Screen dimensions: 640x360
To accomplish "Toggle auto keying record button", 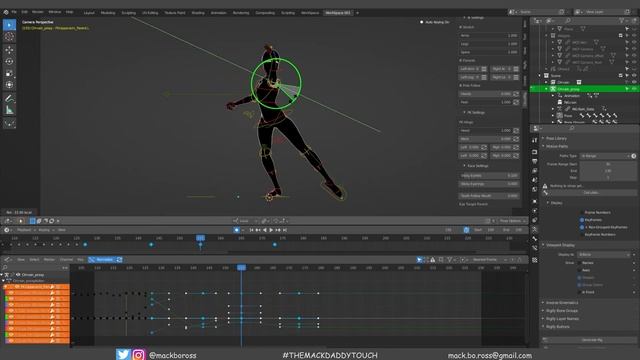I will [x=236, y=230].
